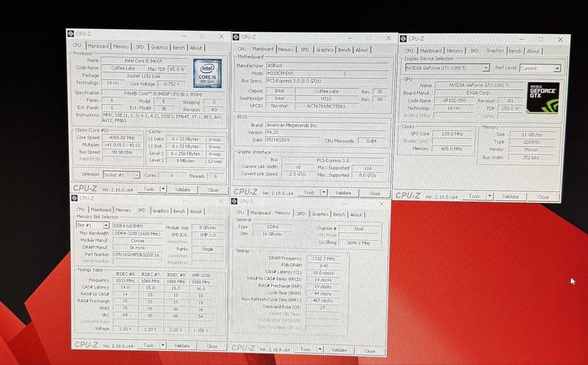Click Validate in the Graphics window

coord(510,196)
